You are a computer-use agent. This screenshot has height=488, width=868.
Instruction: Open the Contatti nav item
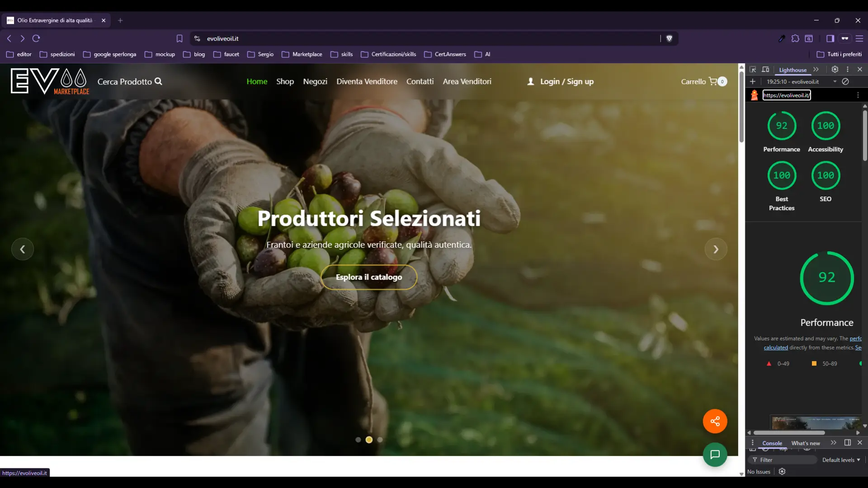[420, 82]
